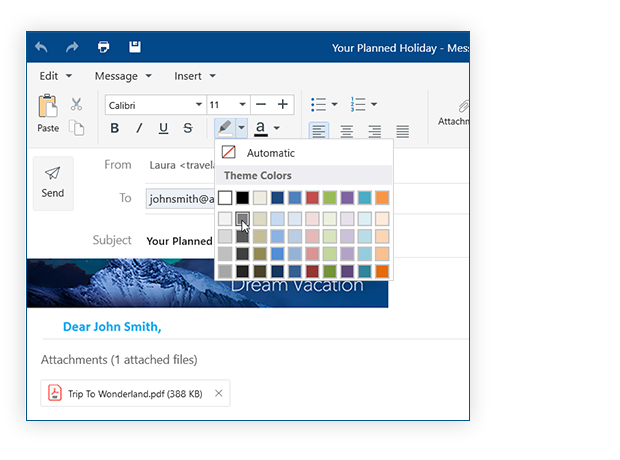Click Attachments (1 attached files) label
The image size is (620, 460).
click(x=119, y=360)
